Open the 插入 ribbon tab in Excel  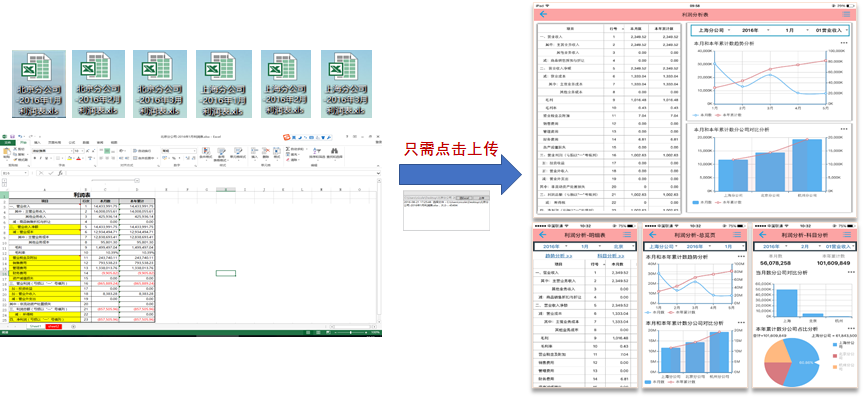click(x=37, y=142)
